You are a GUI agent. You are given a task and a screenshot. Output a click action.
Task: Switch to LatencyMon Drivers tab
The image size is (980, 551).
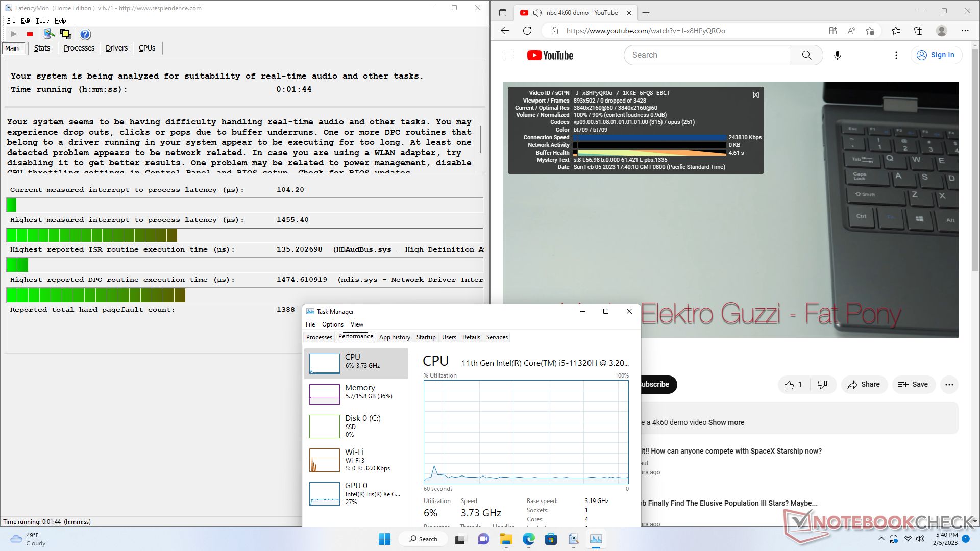coord(116,48)
